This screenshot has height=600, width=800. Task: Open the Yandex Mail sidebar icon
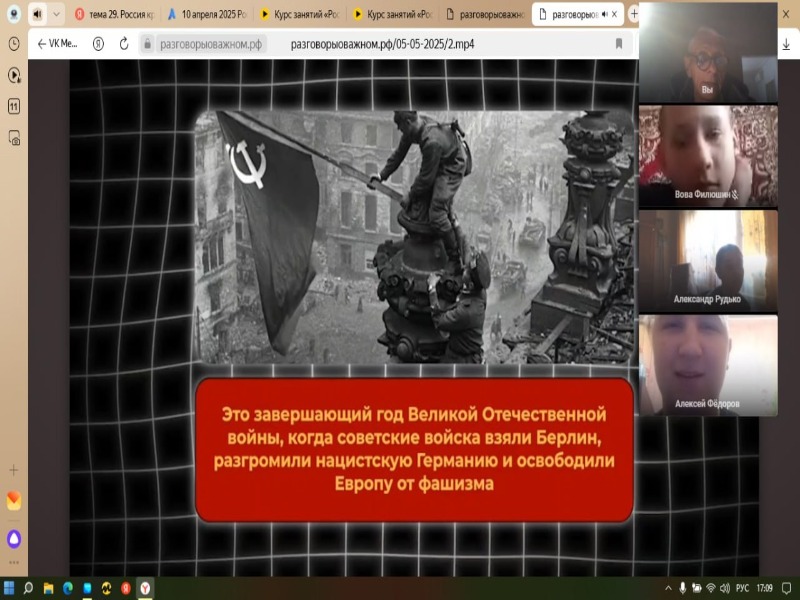(14, 501)
